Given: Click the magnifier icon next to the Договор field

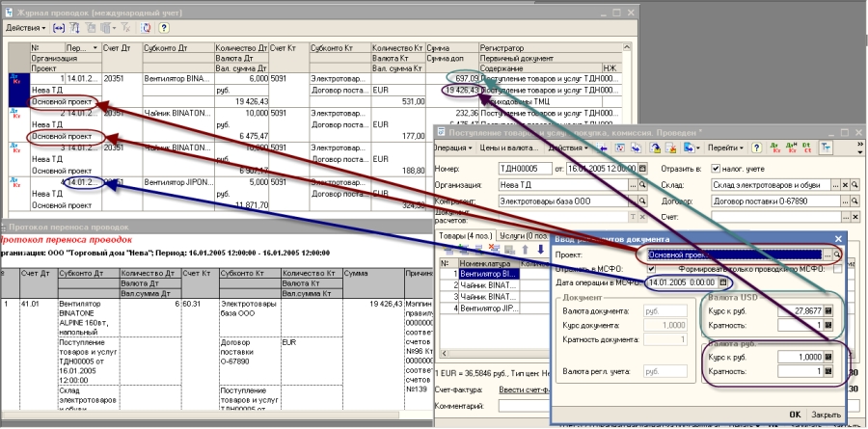Looking at the screenshot, I should (854, 201).
